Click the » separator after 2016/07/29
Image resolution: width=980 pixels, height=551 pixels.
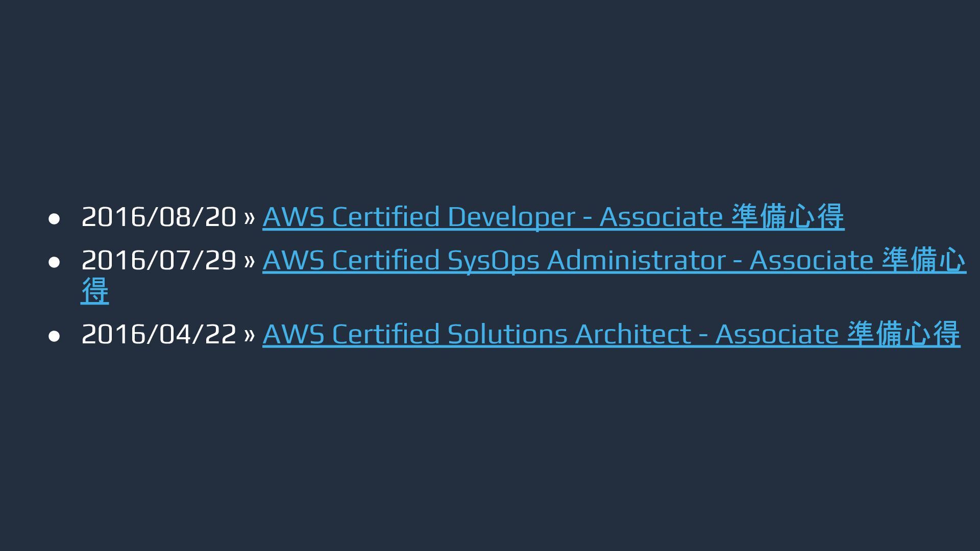249,261
